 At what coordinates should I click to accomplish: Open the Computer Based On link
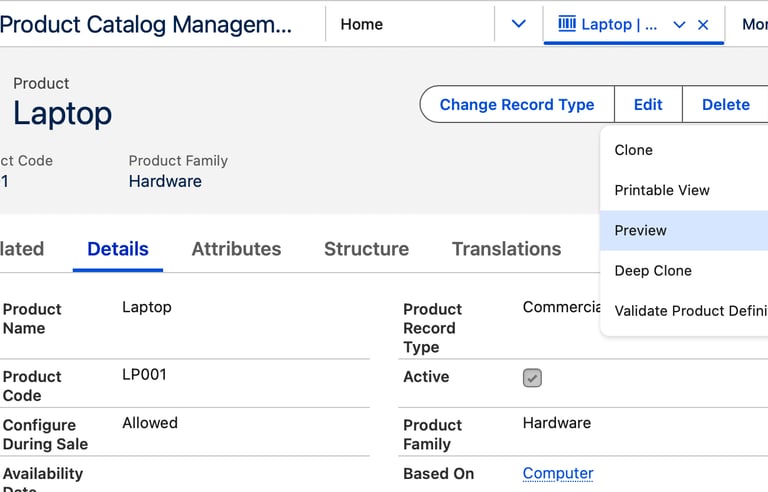(x=557, y=473)
